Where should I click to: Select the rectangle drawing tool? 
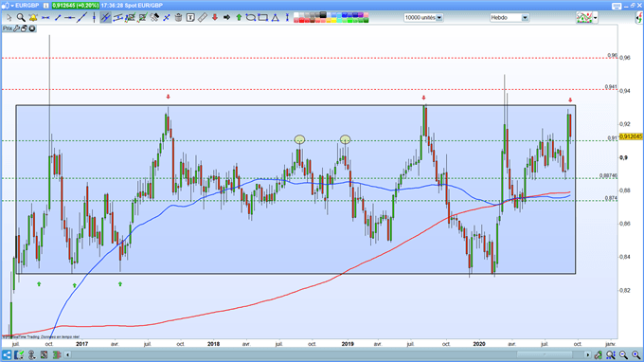(x=263, y=18)
